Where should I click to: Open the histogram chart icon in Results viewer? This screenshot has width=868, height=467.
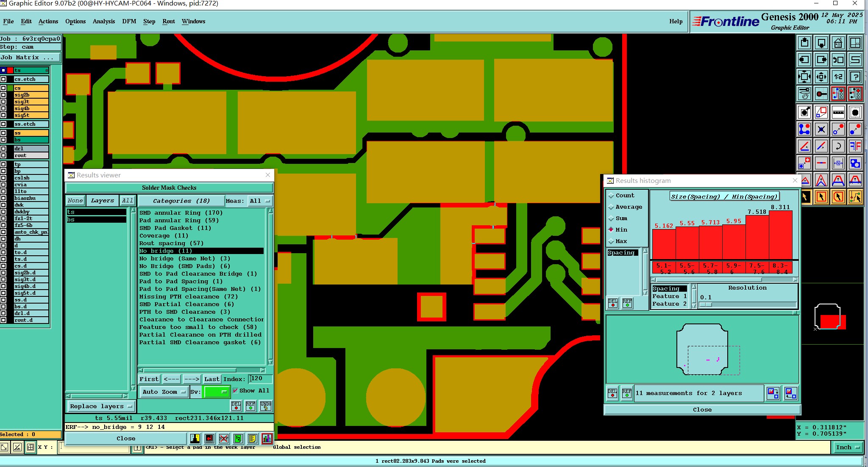coord(267,439)
